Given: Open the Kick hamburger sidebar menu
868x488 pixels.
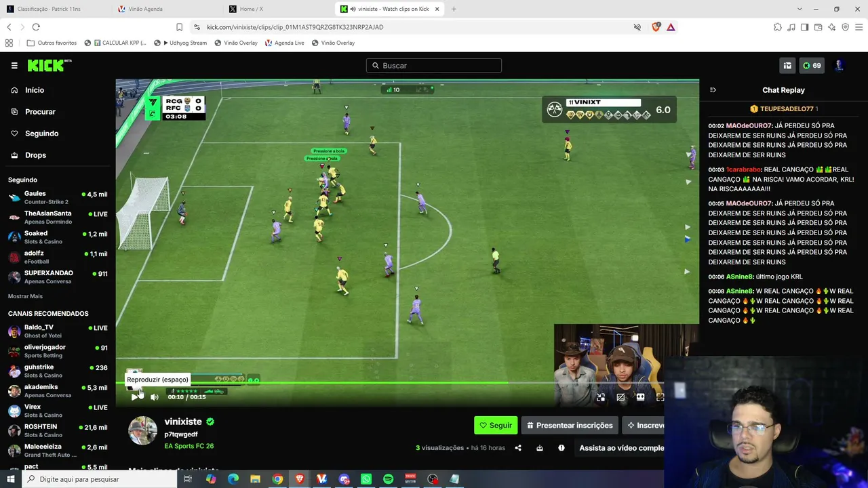Looking at the screenshot, I should 14,66.
